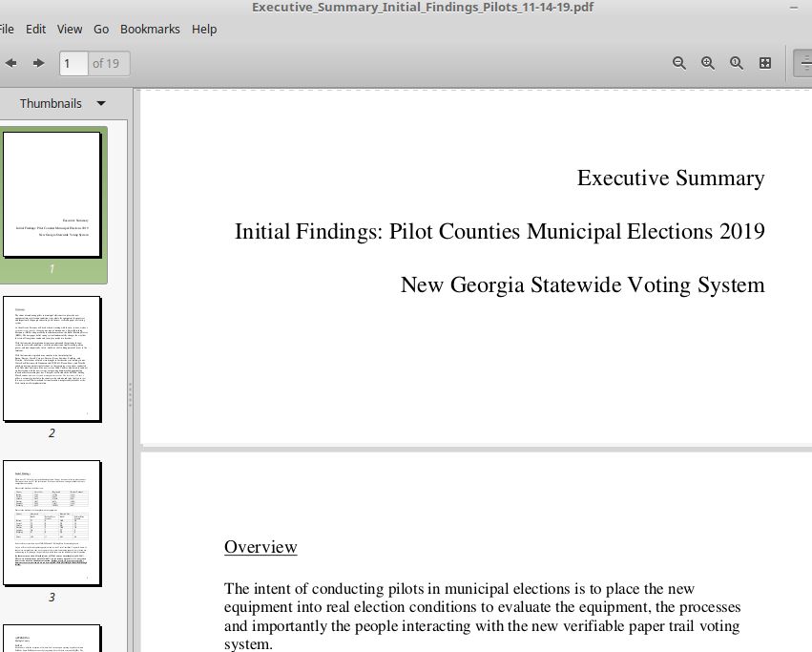Open the Go menu
The width and height of the screenshot is (812, 652).
click(x=101, y=29)
